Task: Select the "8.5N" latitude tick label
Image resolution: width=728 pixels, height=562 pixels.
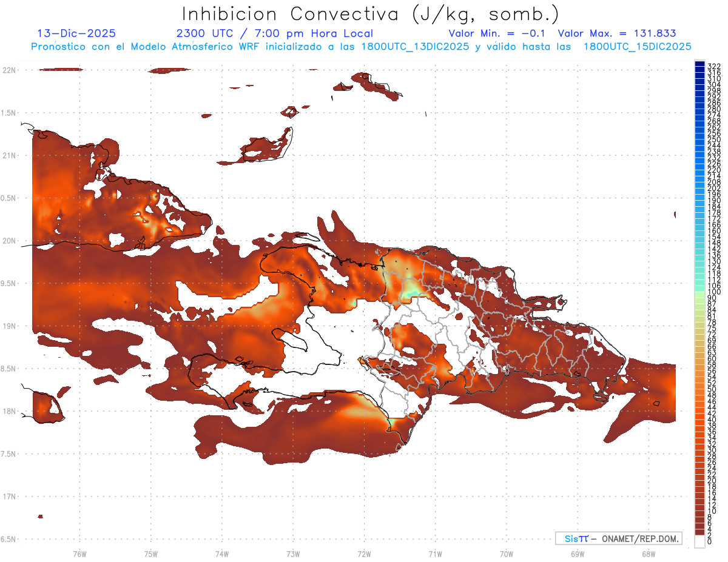Action: pos(9,369)
